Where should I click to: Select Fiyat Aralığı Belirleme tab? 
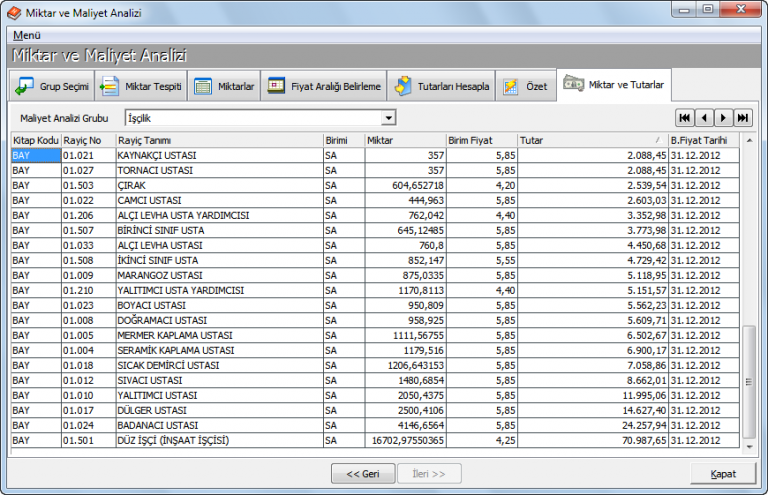[x=324, y=87]
